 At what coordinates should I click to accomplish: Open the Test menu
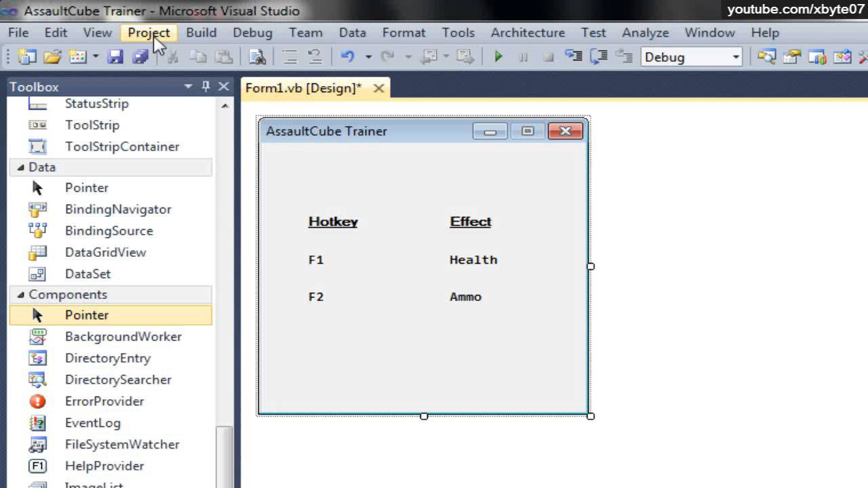click(x=593, y=33)
